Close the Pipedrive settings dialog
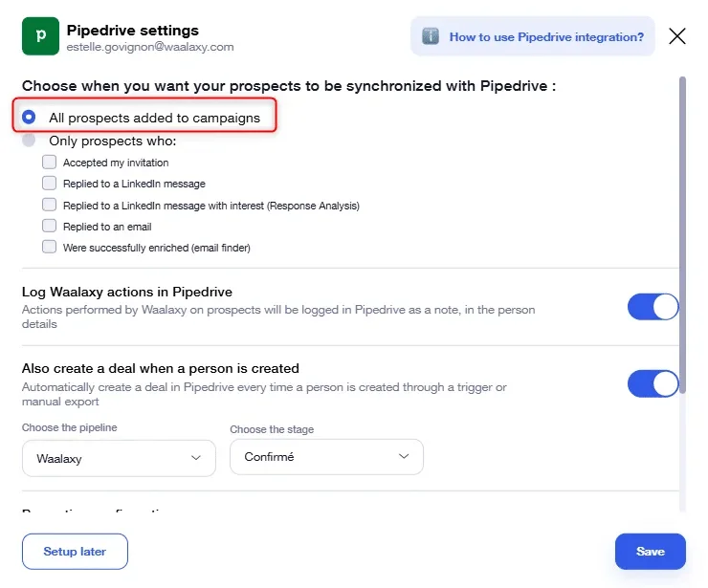Image resolution: width=708 pixels, height=588 pixels. click(676, 36)
